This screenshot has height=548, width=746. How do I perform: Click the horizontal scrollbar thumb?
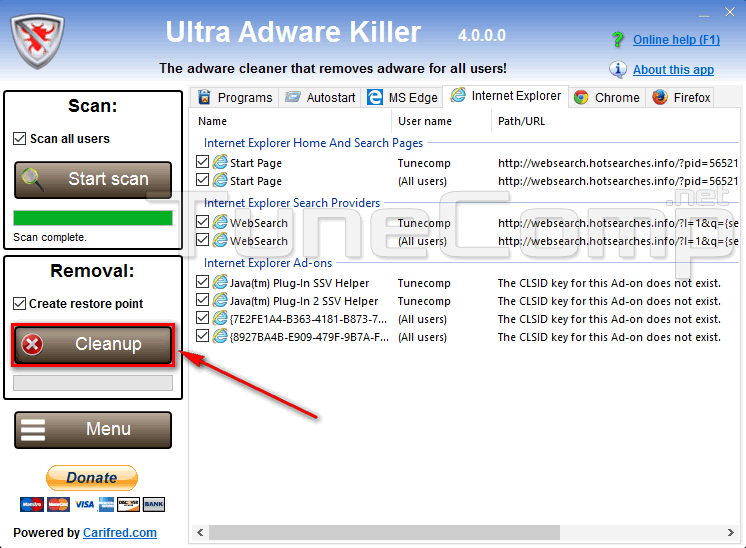pyautogui.click(x=384, y=532)
